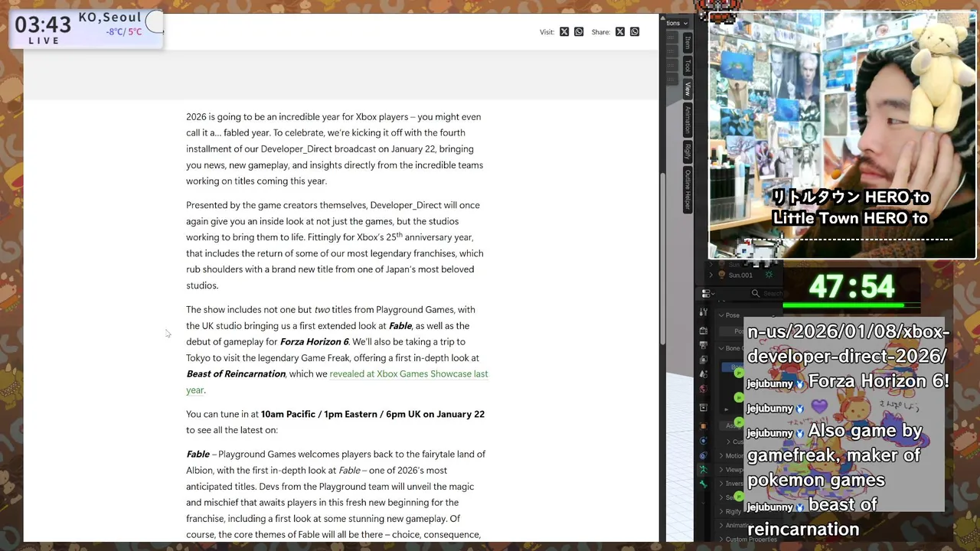Open the Visit WhatsApp icon
The width and height of the screenshot is (980, 551).
(x=579, y=31)
